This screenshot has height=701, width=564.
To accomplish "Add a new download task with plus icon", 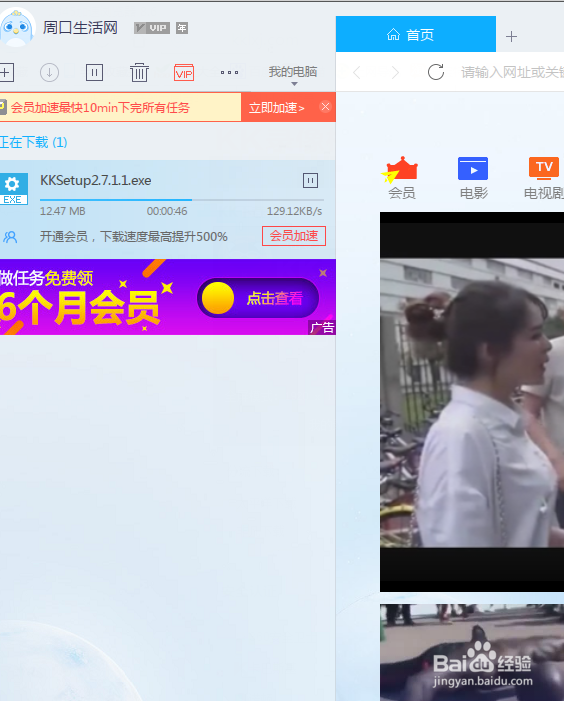I will coord(6,72).
